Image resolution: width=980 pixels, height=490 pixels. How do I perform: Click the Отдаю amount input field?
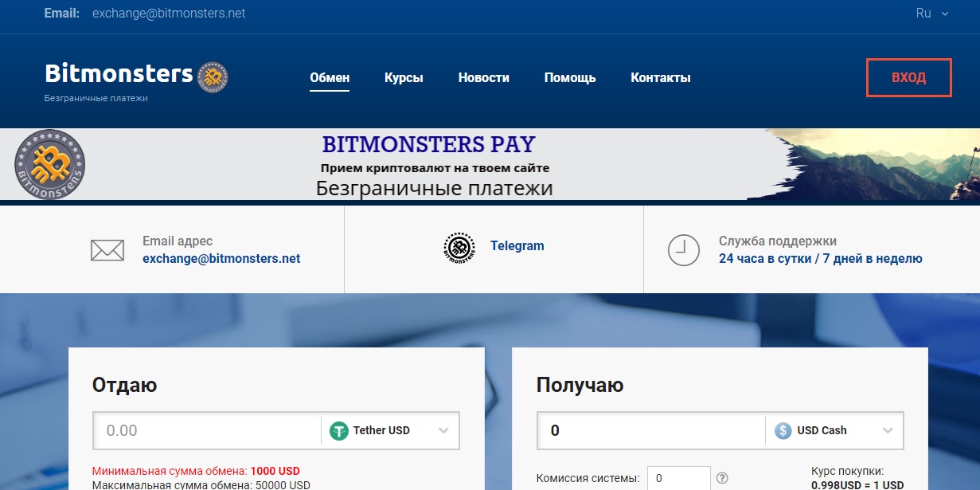tap(207, 431)
